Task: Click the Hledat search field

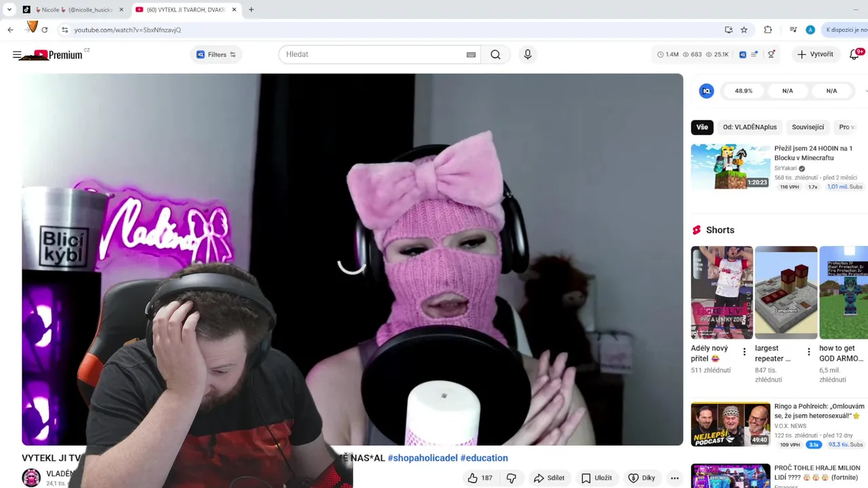Action: 374,54
